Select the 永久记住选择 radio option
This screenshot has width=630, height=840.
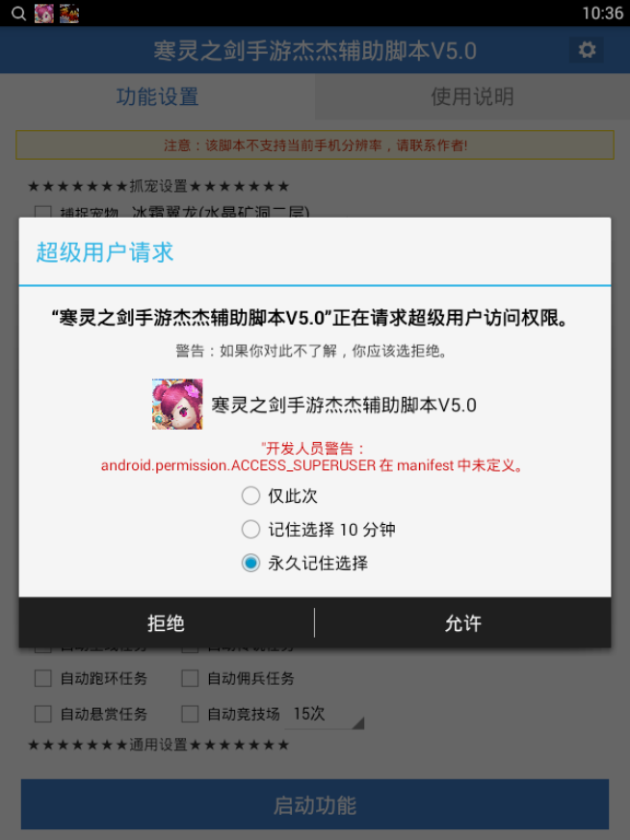coord(250,563)
